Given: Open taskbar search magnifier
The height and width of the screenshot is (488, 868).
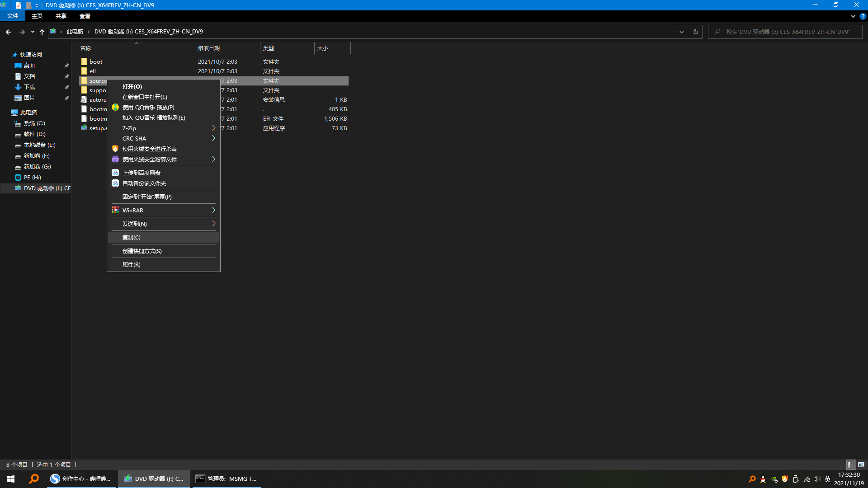Looking at the screenshot, I should (34, 479).
